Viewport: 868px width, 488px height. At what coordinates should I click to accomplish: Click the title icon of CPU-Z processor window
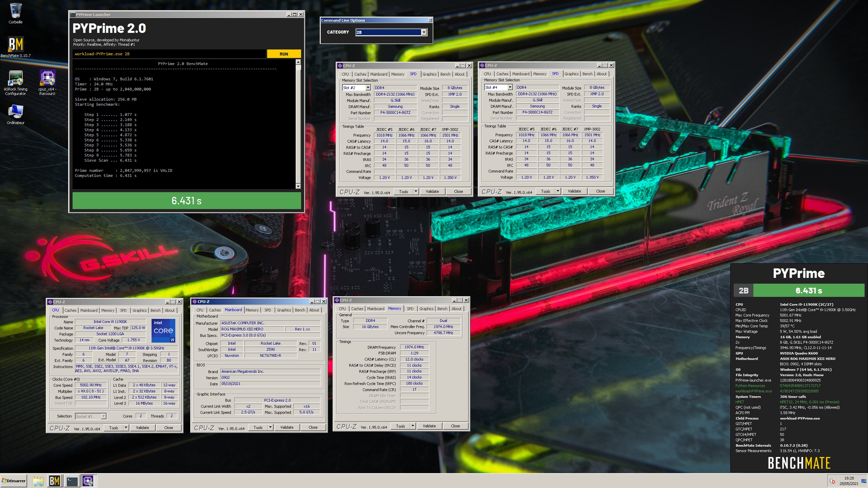coord(50,302)
